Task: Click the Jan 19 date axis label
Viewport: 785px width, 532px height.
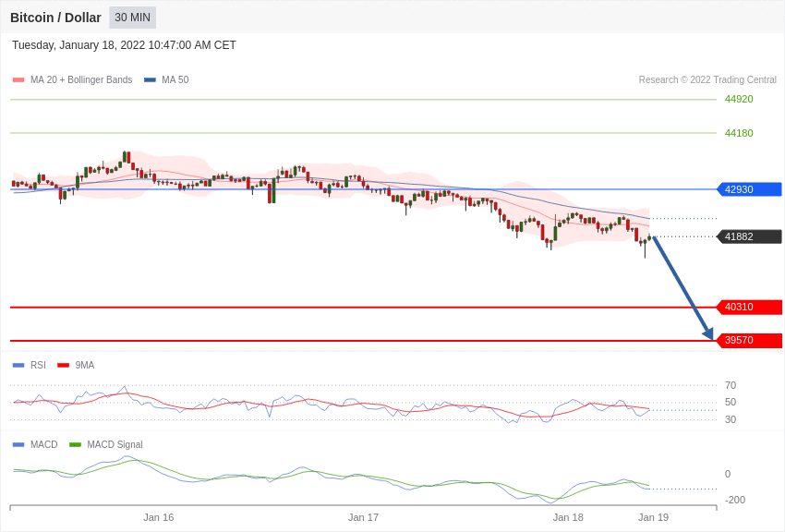Action: [653, 517]
